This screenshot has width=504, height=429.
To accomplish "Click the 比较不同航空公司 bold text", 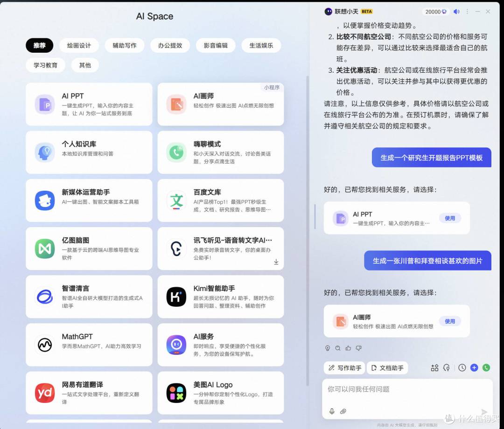I will click(364, 37).
